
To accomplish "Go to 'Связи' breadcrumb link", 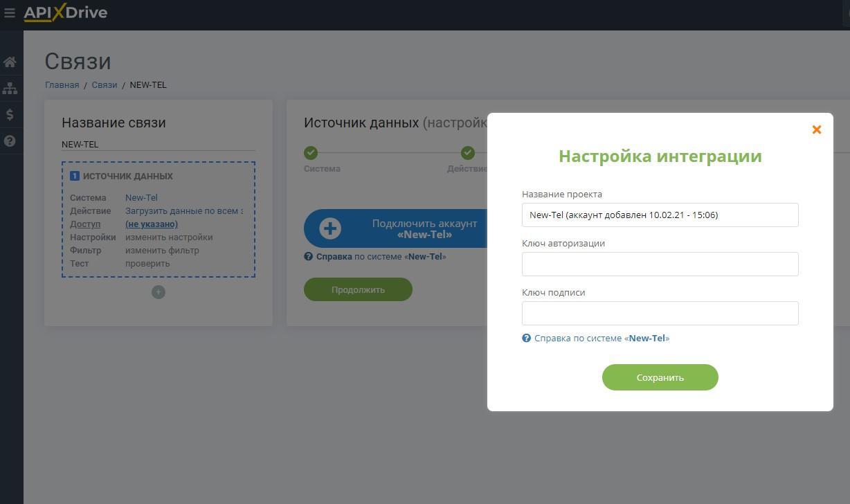I will tap(105, 85).
